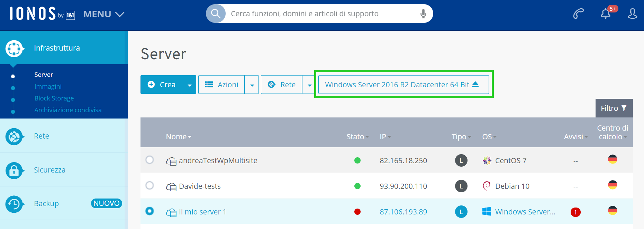The width and height of the screenshot is (644, 229).
Task: Click Il mio server 1 name
Action: click(x=202, y=212)
